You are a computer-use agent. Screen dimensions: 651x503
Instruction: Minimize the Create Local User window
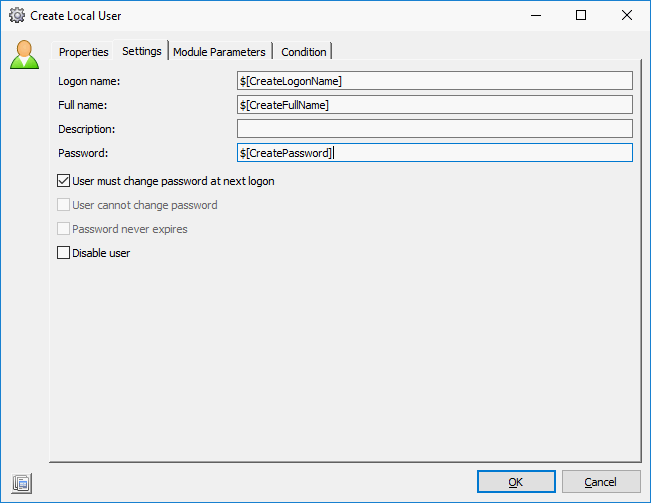tap(536, 16)
